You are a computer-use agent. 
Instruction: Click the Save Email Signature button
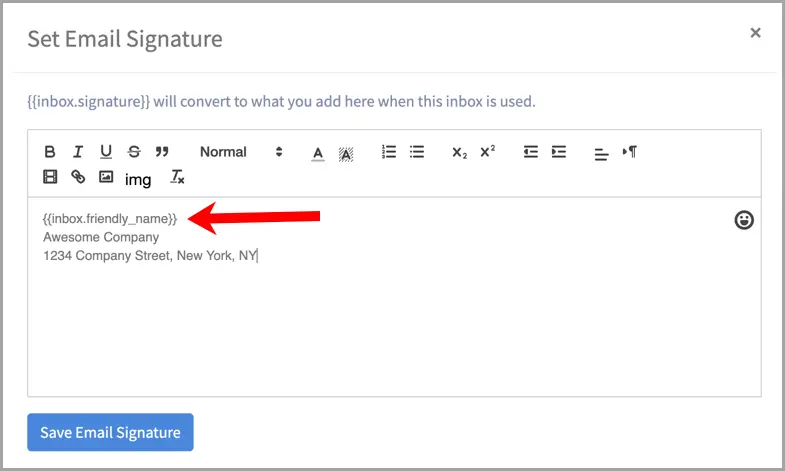(x=110, y=432)
